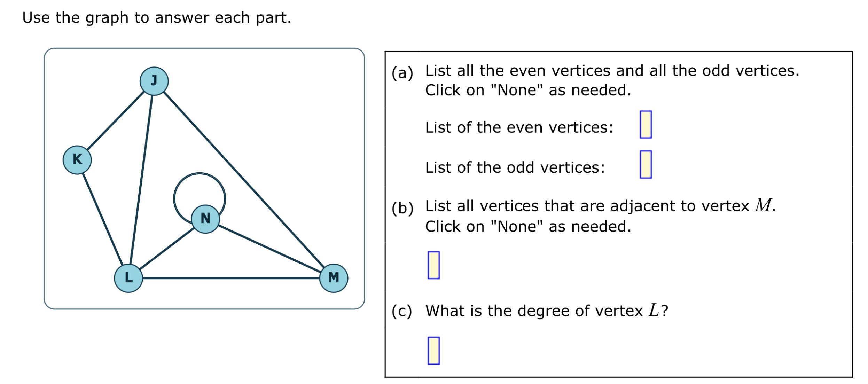Select vertex L in the graph
Viewport: 868px width, 384px height.
[128, 278]
